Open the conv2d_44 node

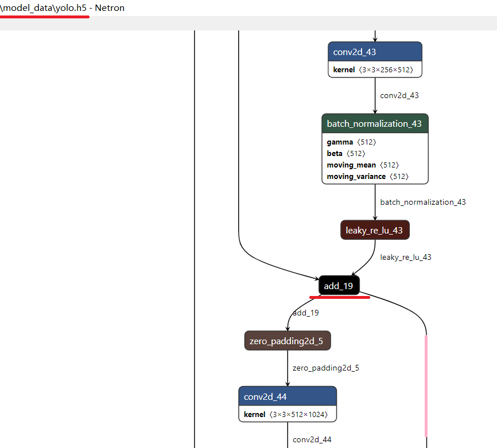point(287,396)
